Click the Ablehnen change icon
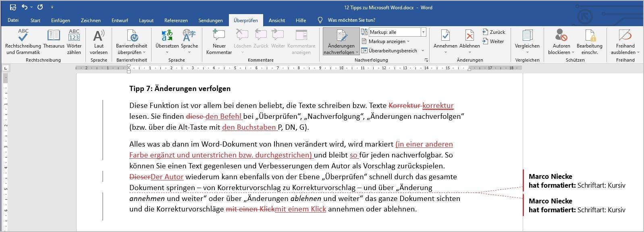The width and height of the screenshot is (644, 232). point(469,36)
